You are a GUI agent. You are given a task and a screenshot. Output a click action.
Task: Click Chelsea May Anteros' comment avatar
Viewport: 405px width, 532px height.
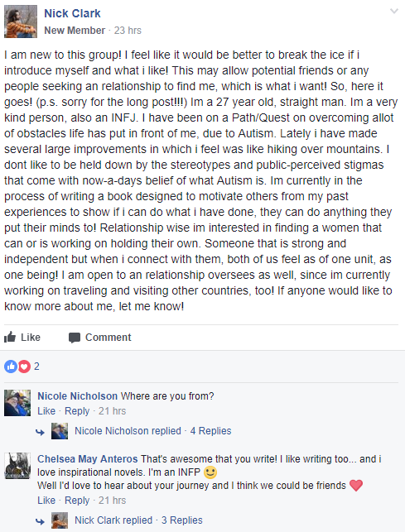17,466
